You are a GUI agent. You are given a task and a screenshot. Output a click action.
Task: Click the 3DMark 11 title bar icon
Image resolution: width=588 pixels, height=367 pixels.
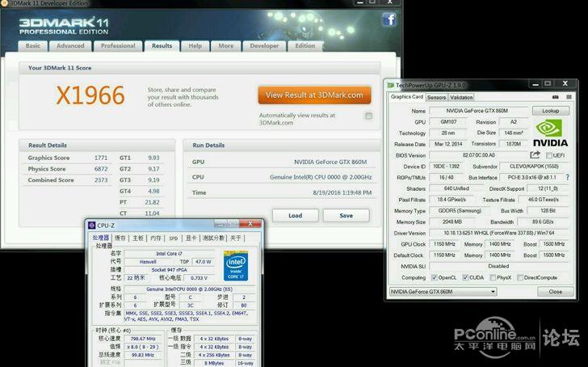tap(4, 3)
